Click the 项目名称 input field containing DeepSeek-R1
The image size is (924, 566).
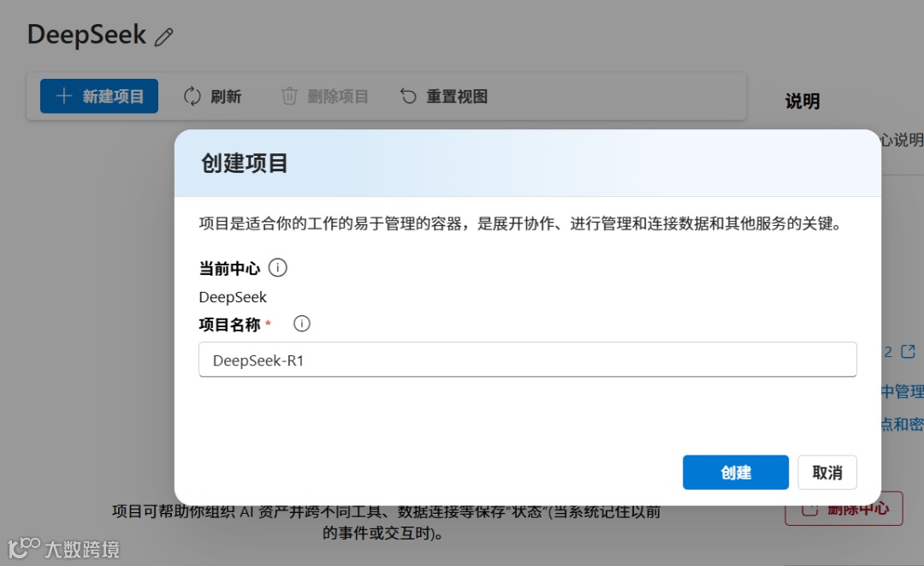[527, 360]
